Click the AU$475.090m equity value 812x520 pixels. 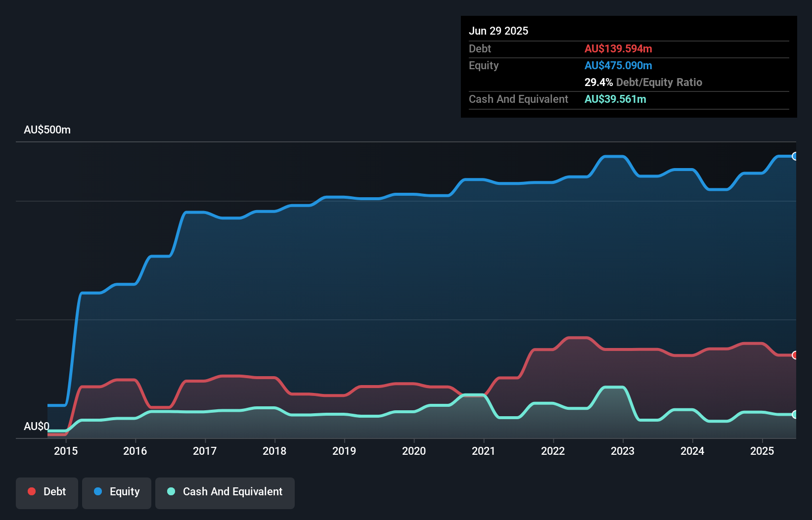tap(618, 65)
